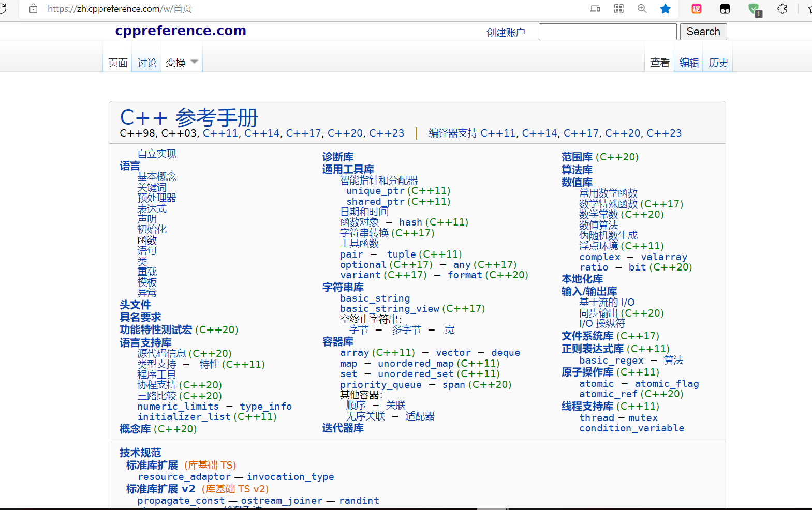
Task: Open the 数值库 link
Action: pos(577,182)
